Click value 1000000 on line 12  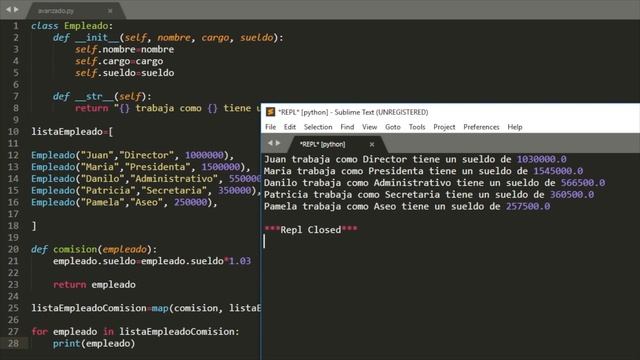[204, 155]
